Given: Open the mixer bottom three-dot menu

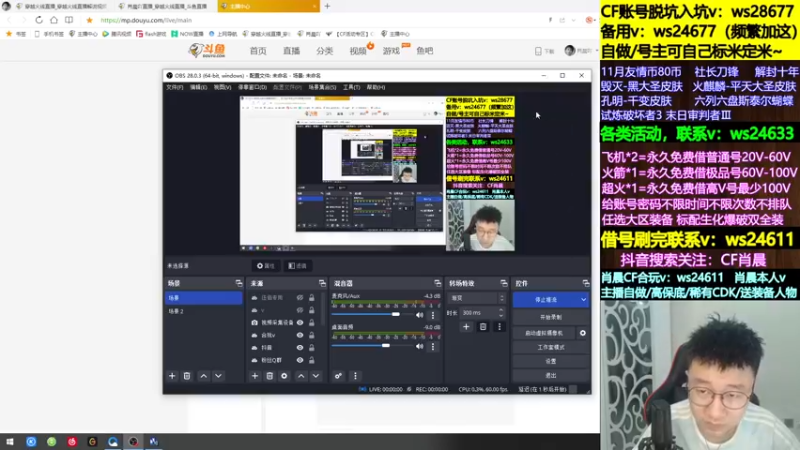Looking at the screenshot, I should point(355,376).
